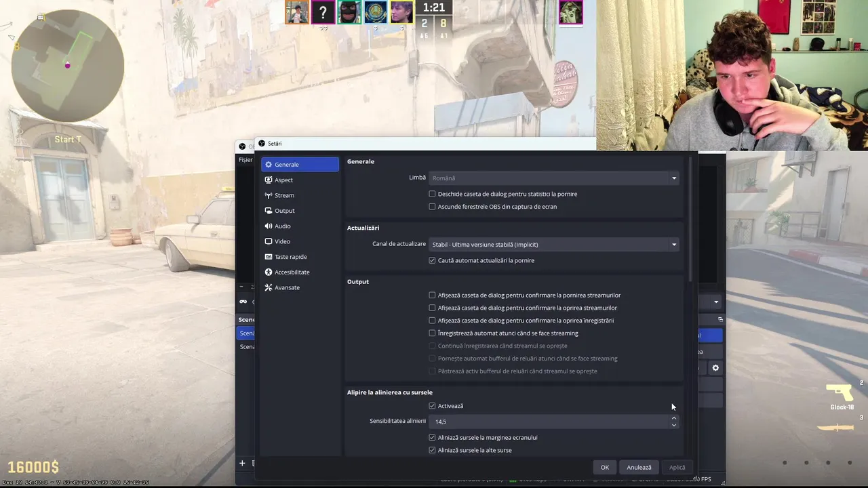The image size is (868, 488).
Task: Enable confirmation dialog for oprirea înregistrării
Action: 432,321
